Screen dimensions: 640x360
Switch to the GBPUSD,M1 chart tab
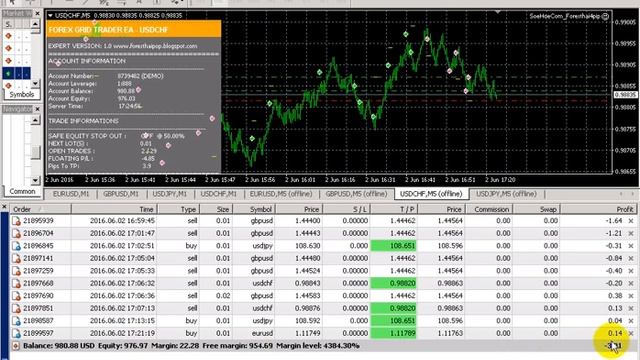coord(121,194)
